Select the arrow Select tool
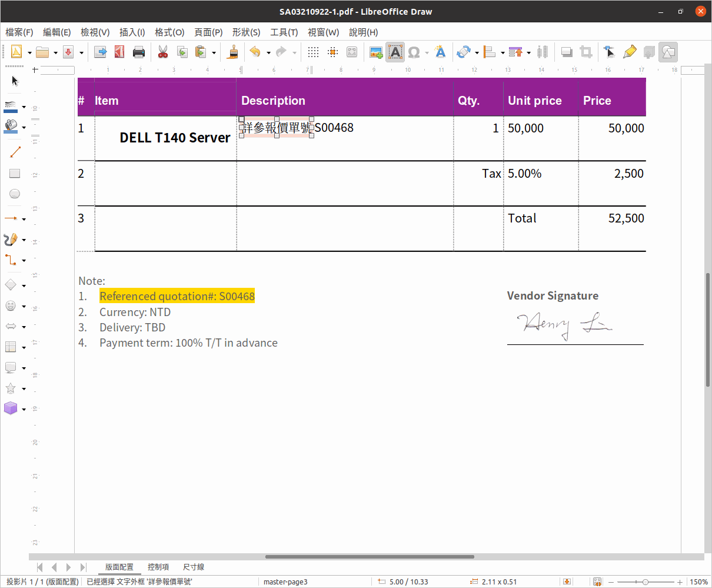 click(x=15, y=81)
